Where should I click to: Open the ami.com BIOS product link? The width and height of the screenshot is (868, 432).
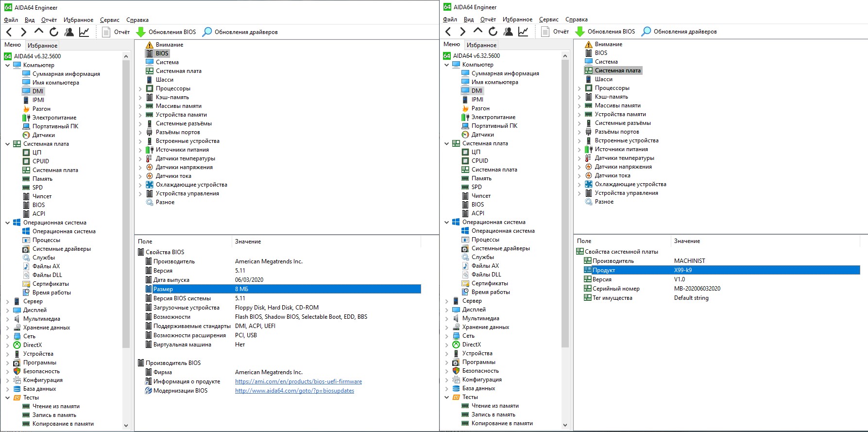(x=298, y=381)
